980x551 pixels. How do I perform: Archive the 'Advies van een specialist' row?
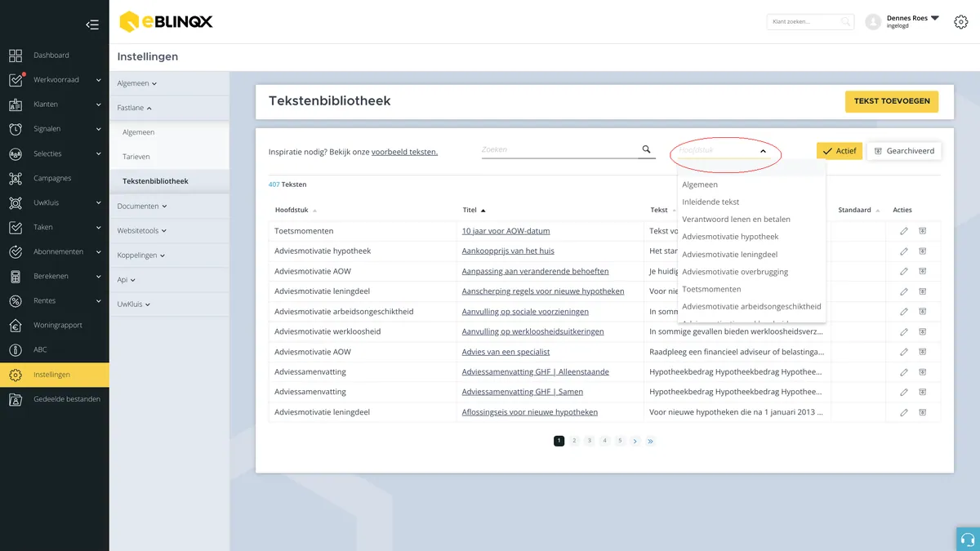point(922,352)
